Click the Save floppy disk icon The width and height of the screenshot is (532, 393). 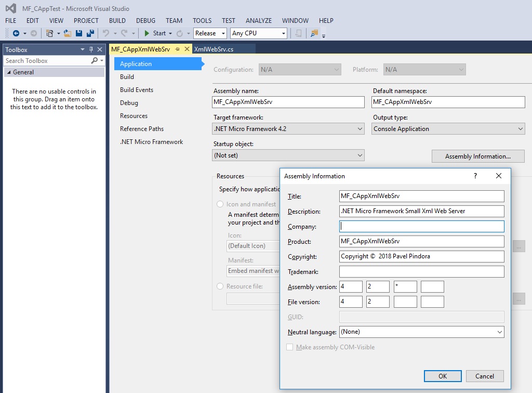[x=79, y=33]
